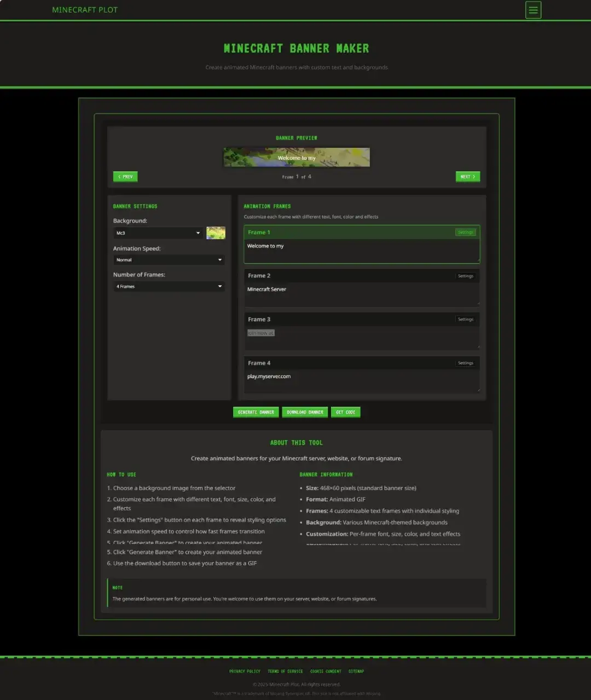Viewport: 591px width, 700px height.
Task: Click the 'Animation Frames' heading
Action: (x=267, y=206)
